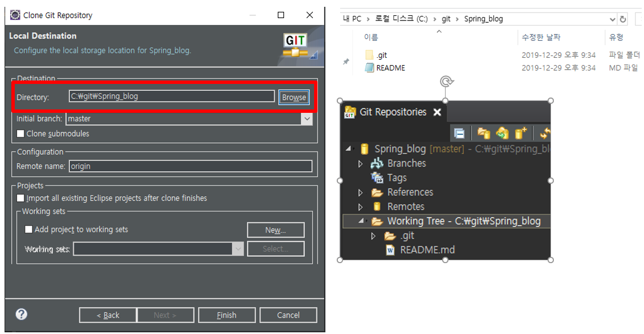Screen dimensions: 644x334
Task: Click the Tags node icon
Action: [377, 177]
